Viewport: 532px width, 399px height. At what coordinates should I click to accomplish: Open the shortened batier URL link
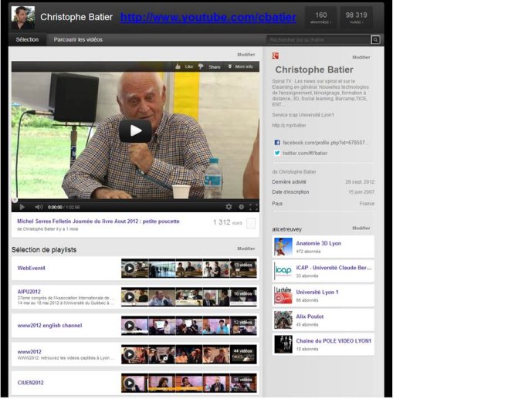[289, 126]
